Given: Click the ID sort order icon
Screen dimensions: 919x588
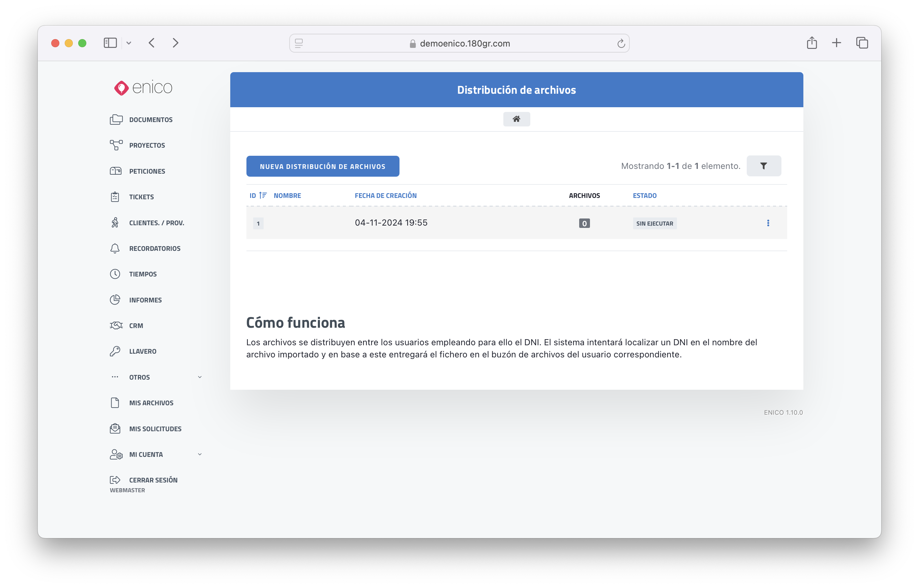Looking at the screenshot, I should (x=263, y=196).
